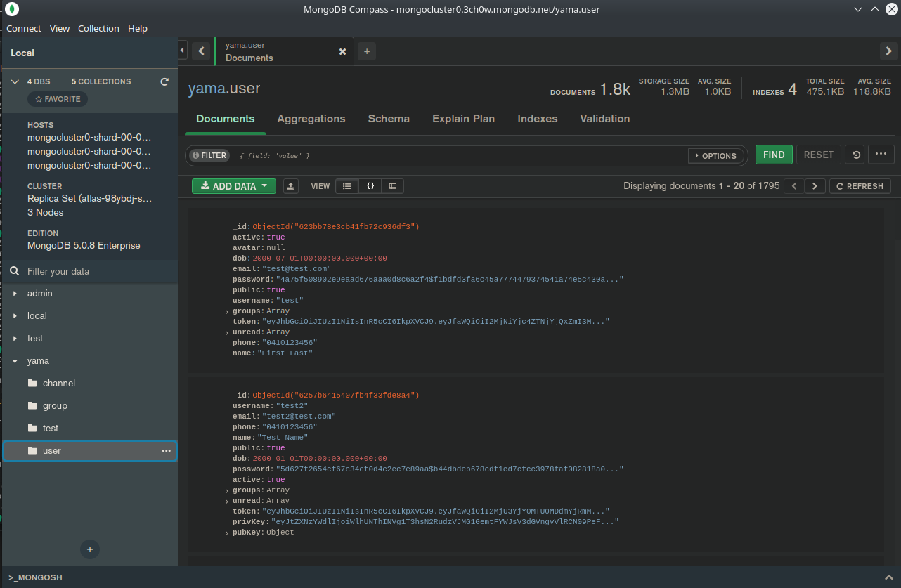Switch to the Aggregations tab

pos(311,119)
